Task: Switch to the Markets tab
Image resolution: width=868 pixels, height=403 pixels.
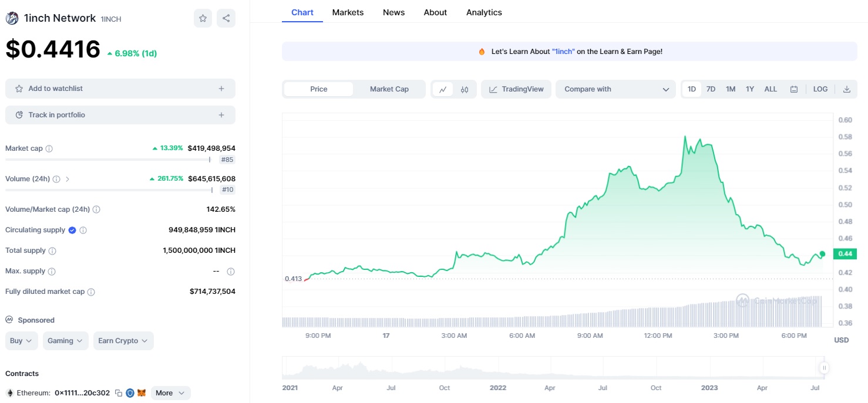Action: point(348,12)
